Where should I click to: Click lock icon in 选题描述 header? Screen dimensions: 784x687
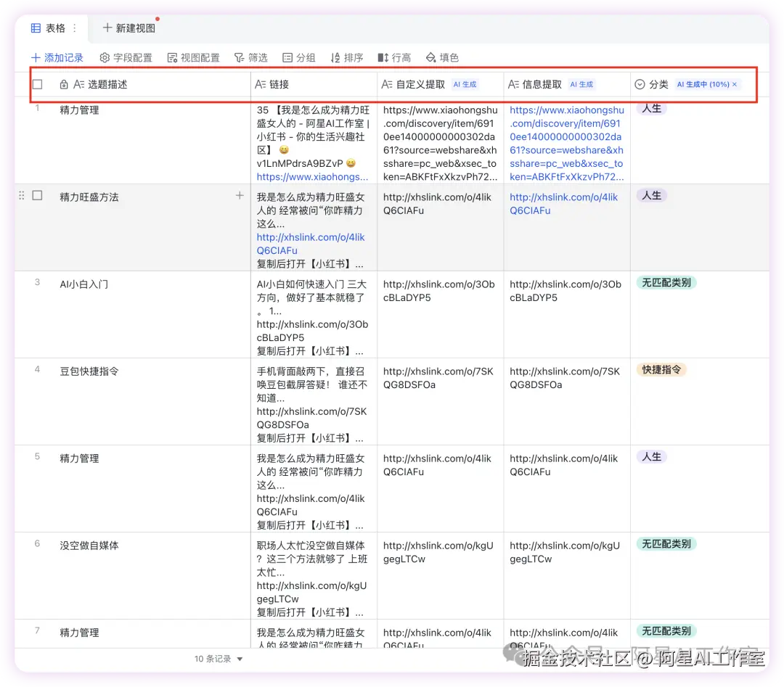click(64, 84)
